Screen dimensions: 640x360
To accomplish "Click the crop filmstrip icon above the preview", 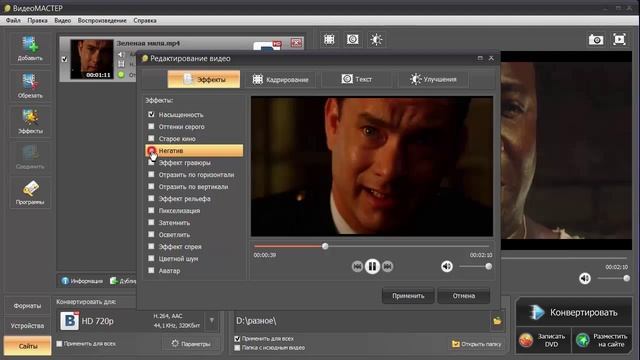I will click(329, 40).
